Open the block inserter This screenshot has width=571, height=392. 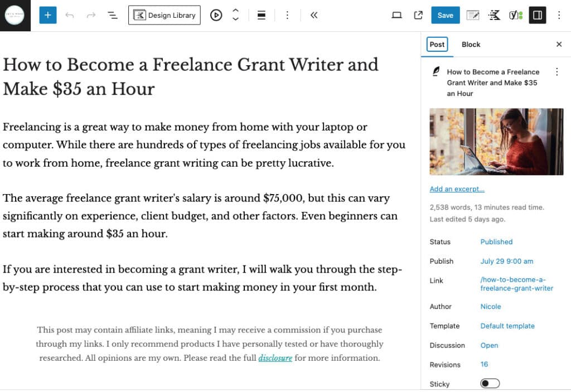click(x=47, y=15)
